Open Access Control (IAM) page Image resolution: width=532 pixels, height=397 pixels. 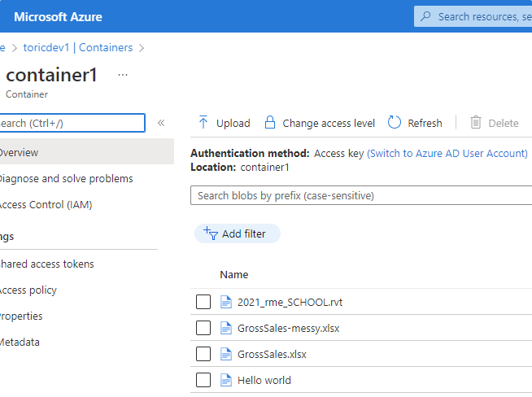(46, 204)
